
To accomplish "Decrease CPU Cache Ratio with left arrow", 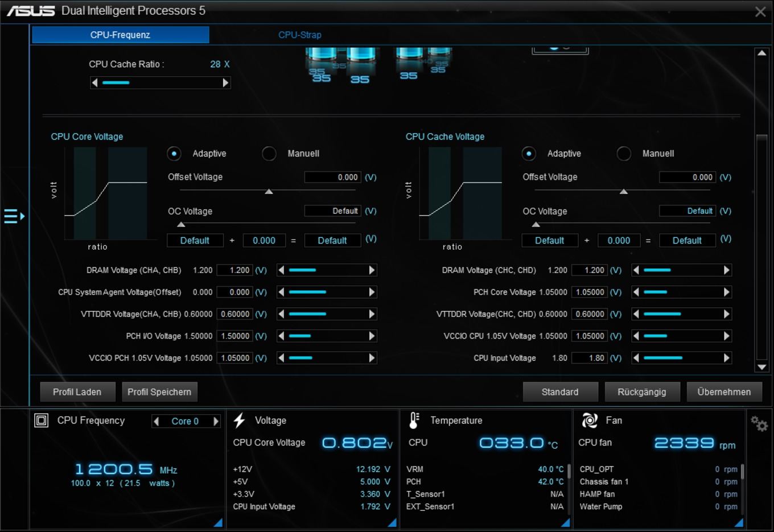I will 95,83.
